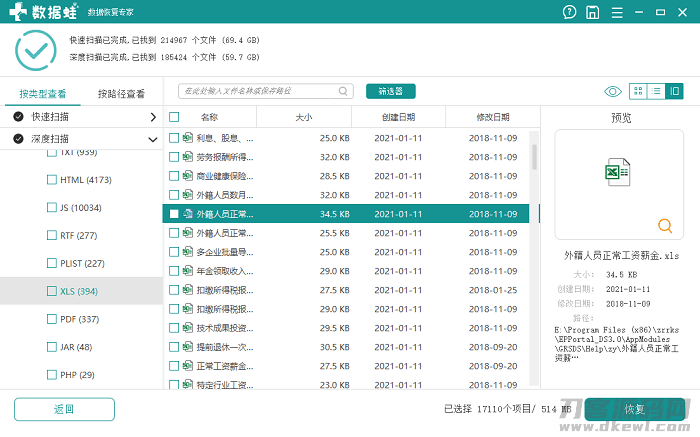Switch to detail preview pane view
This screenshot has height=437, width=700.
[674, 91]
